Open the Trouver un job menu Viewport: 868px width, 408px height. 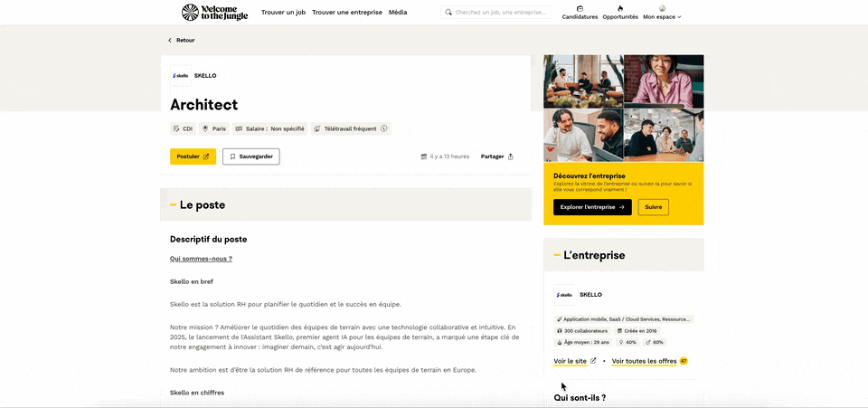tap(283, 12)
